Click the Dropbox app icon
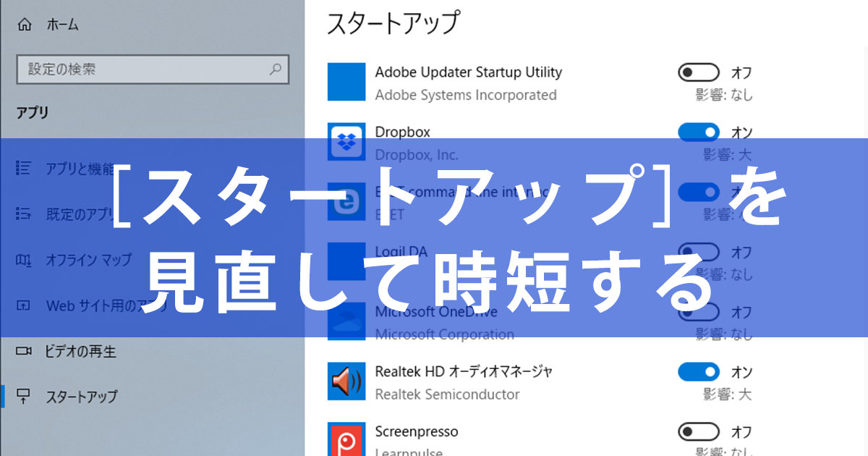 pyautogui.click(x=346, y=142)
